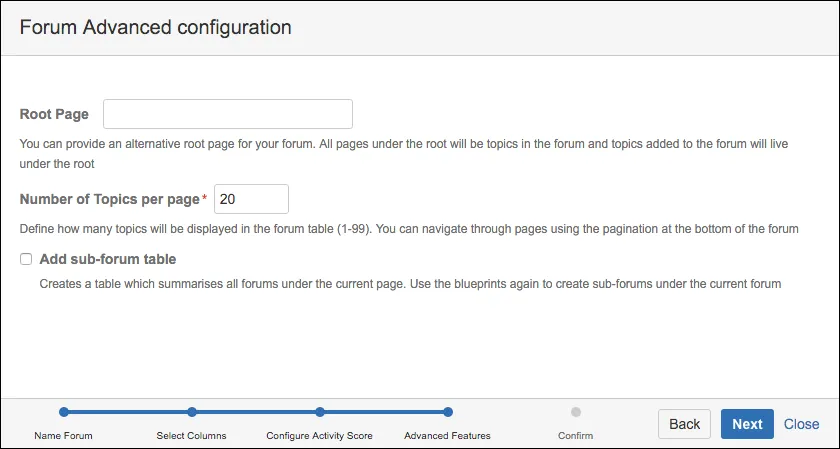This screenshot has height=449, width=840.
Task: Close the wizard via Close link
Action: 801,424
